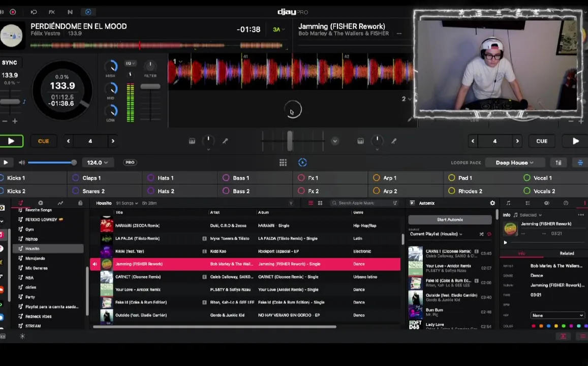Click the deck 1 edit pencil icon
The width and height of the screenshot is (588, 366).
pyautogui.click(x=225, y=141)
